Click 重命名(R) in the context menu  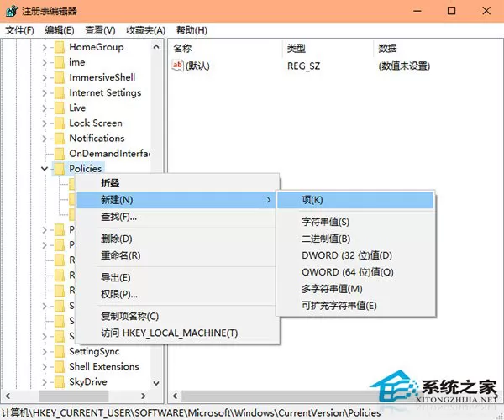(120, 255)
